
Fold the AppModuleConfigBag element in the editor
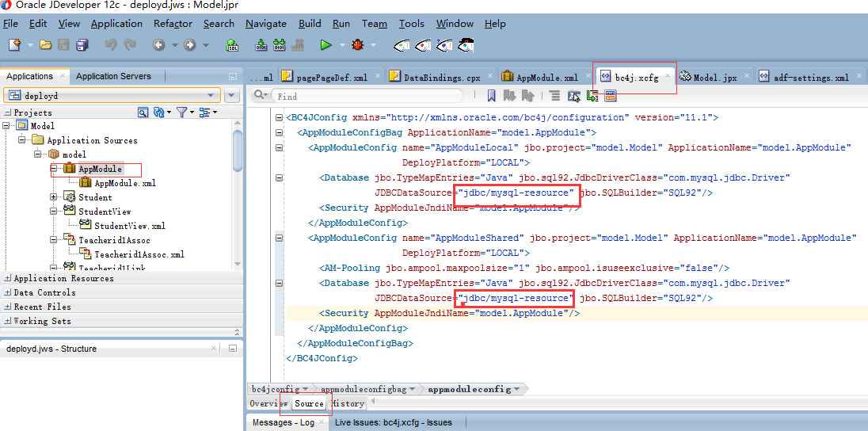pos(279,133)
